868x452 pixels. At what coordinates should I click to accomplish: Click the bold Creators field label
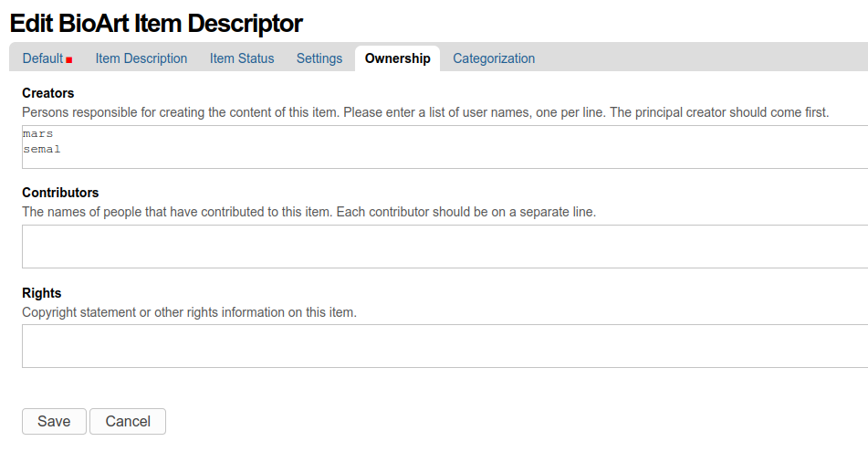(48, 93)
